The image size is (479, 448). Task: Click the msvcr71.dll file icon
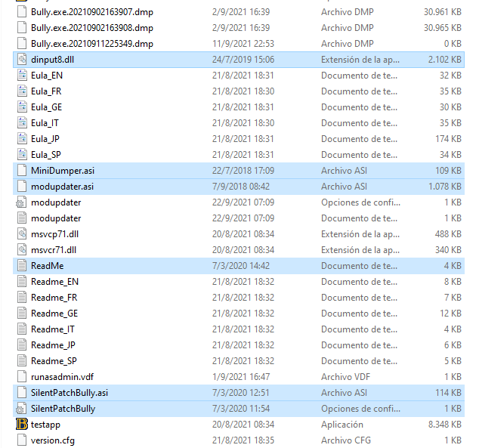[x=22, y=250]
